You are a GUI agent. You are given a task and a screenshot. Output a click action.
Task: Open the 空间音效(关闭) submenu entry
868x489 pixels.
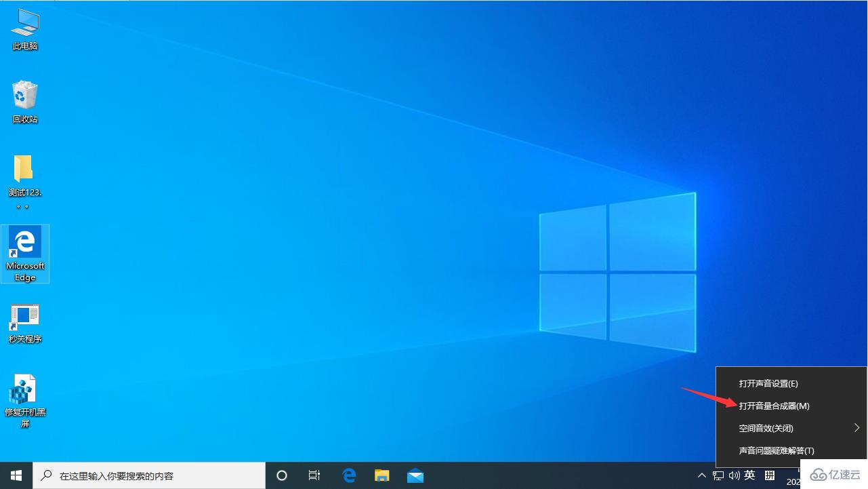tap(791, 428)
